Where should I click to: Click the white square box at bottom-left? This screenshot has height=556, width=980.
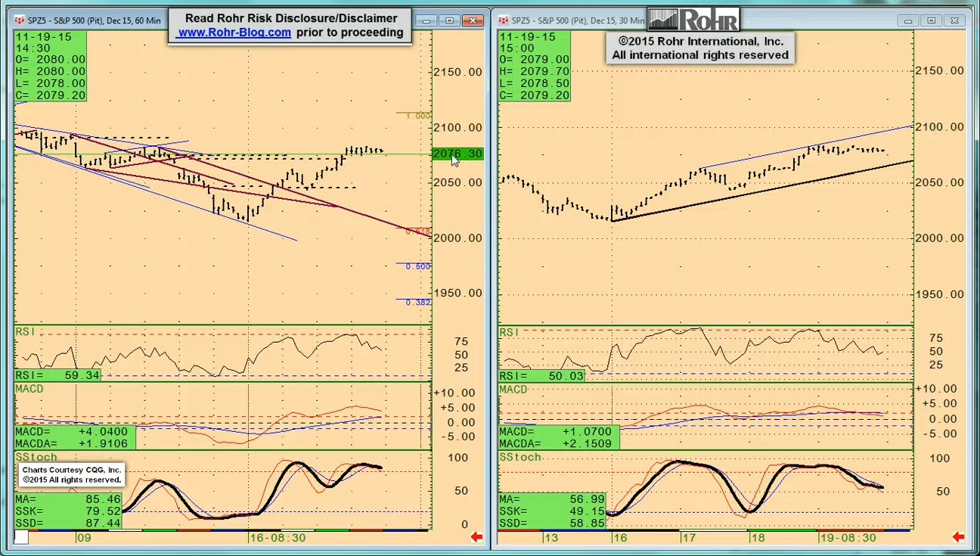pos(21,537)
